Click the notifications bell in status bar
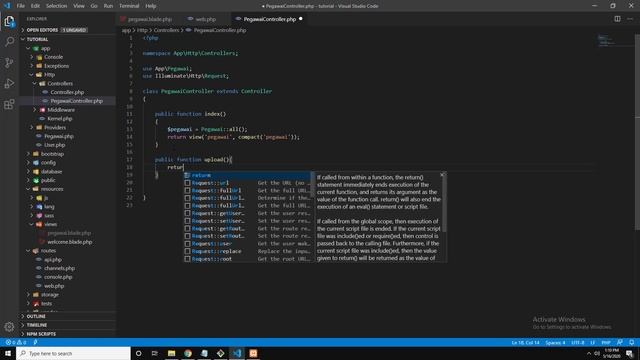 [631, 342]
